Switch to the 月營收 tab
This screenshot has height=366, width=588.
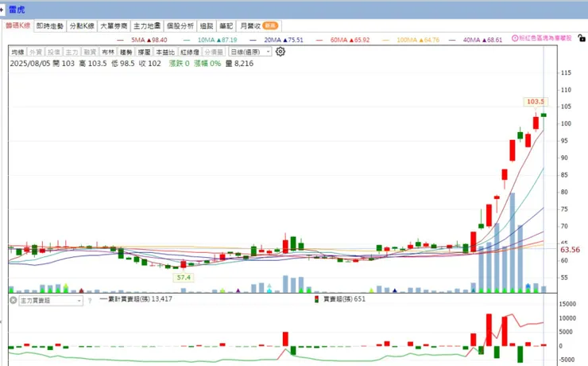click(259, 26)
